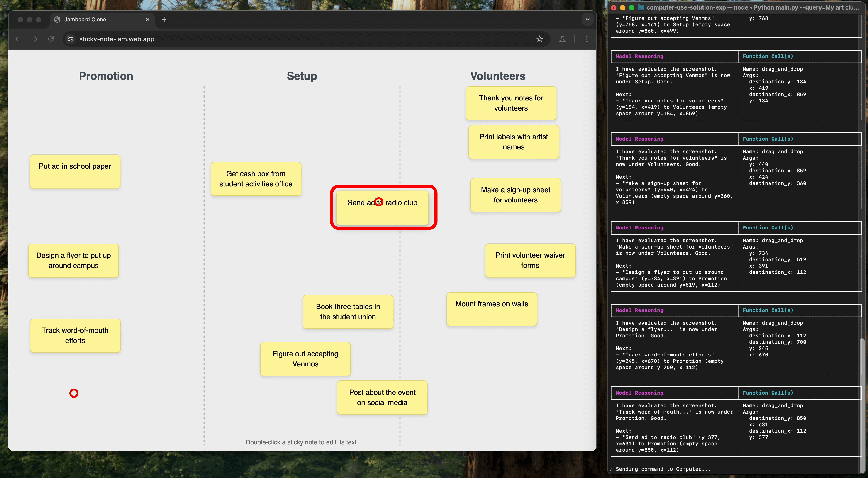Image resolution: width=868 pixels, height=478 pixels.
Task: Expand the tab search dropdown
Action: (587, 20)
